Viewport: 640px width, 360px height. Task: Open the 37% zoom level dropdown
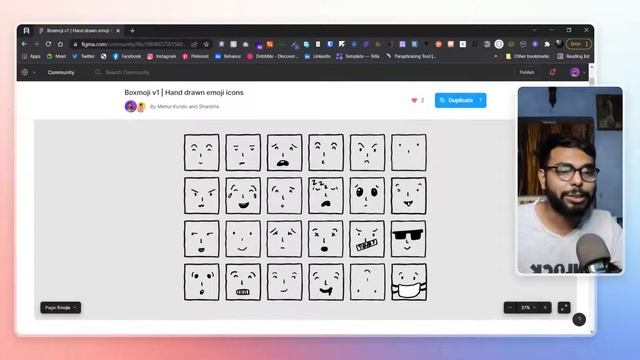tap(528, 308)
